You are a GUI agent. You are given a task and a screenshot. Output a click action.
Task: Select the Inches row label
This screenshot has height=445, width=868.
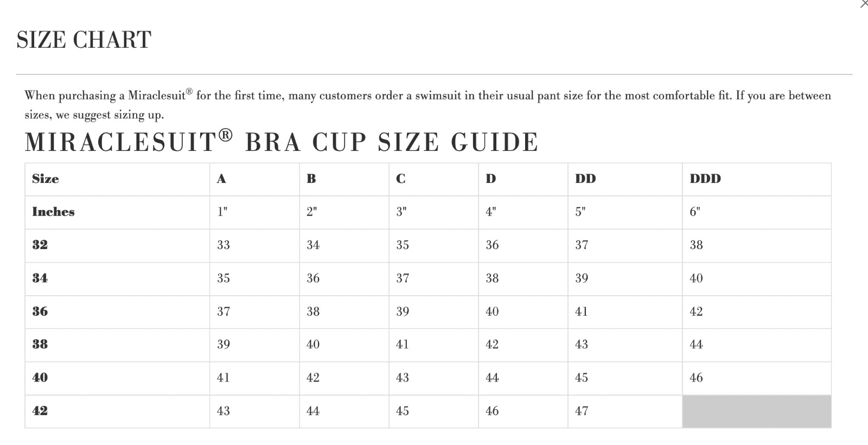pos(53,212)
